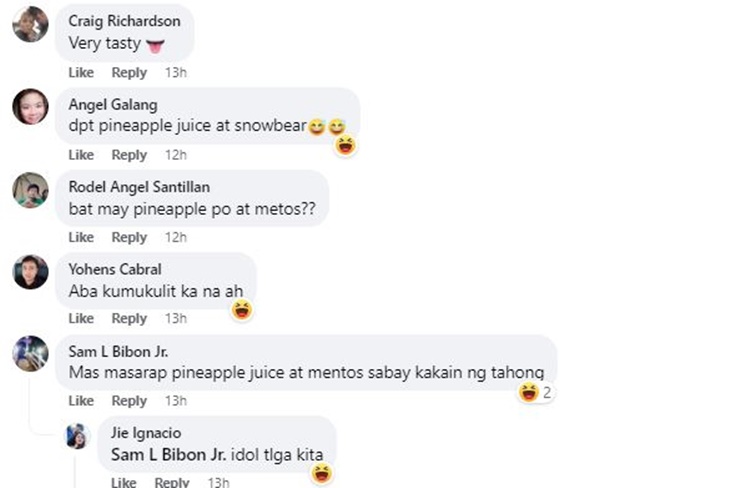Like Sam L Bibon Jr.'s comment
The height and width of the screenshot is (488, 750).
tap(81, 401)
